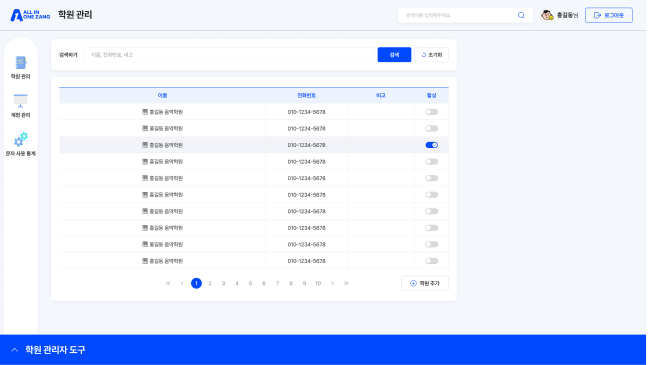
Task: Go to the first page with the double-left arrow
Action: pyautogui.click(x=168, y=283)
